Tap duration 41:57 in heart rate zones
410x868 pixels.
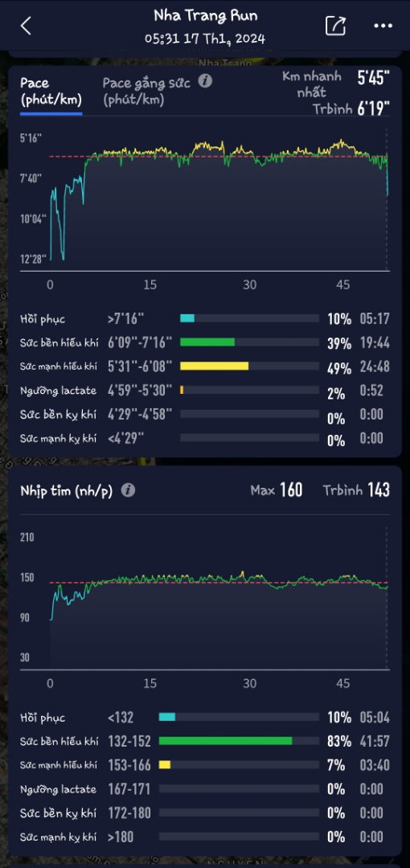click(x=375, y=741)
